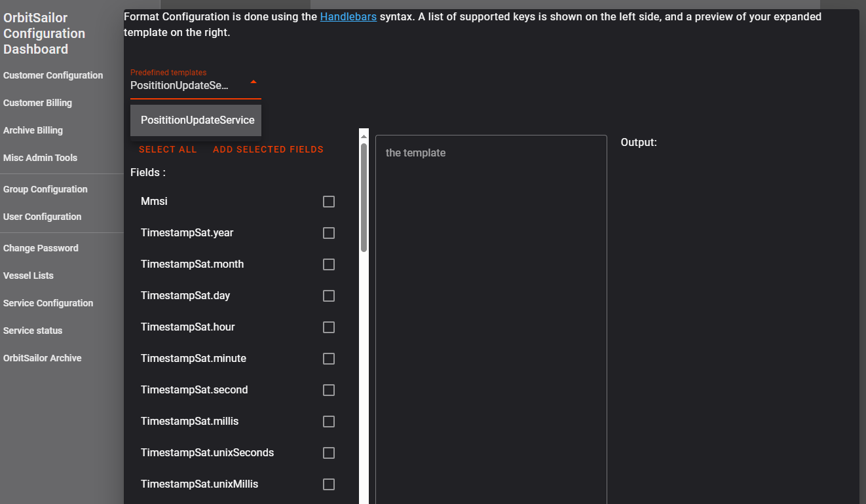The width and height of the screenshot is (866, 504).
Task: Navigate to Group Configuration
Action: pos(45,189)
